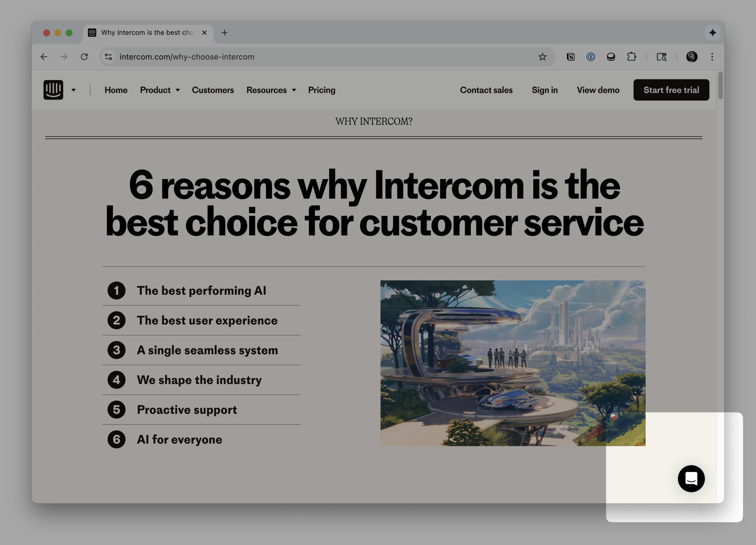
Task: Select reason 5 Proactive support
Action: point(201,410)
